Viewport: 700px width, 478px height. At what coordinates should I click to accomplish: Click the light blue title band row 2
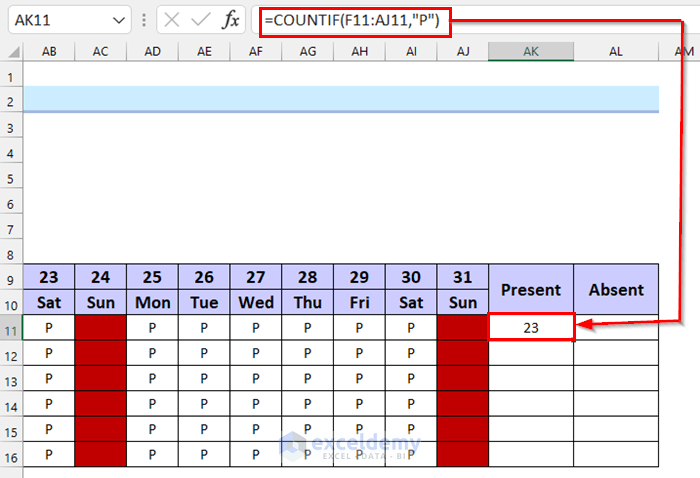click(341, 99)
